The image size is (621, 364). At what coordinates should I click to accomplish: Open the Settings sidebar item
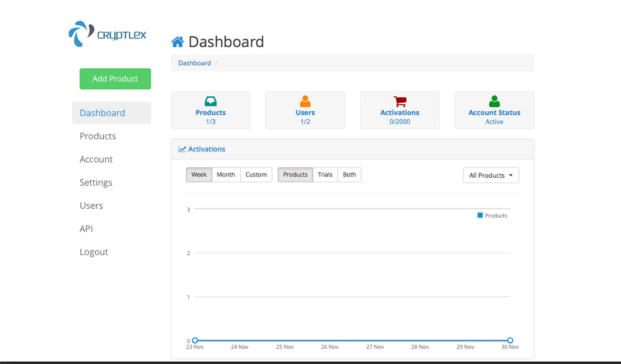click(x=96, y=182)
